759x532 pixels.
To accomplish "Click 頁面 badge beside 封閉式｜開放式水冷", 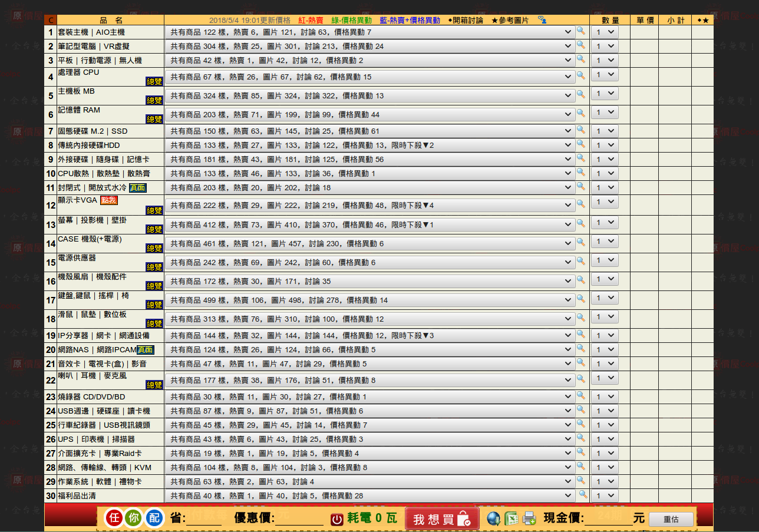I will tap(138, 187).
